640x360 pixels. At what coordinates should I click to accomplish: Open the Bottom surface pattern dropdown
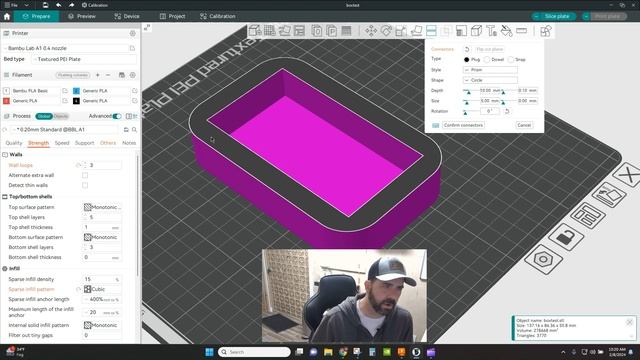[x=102, y=237]
